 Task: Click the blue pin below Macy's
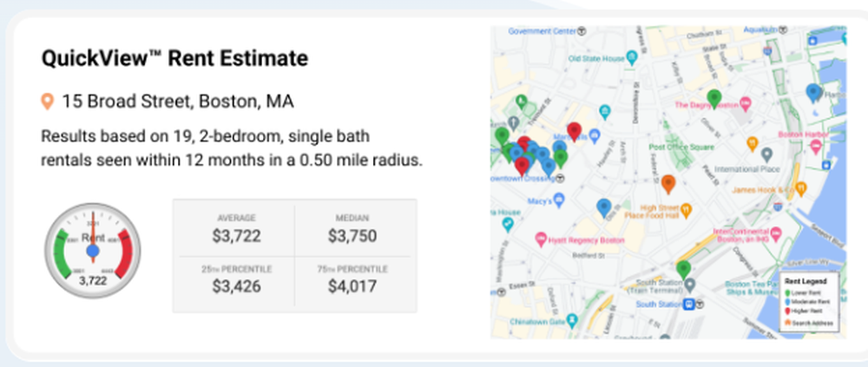coord(604,207)
